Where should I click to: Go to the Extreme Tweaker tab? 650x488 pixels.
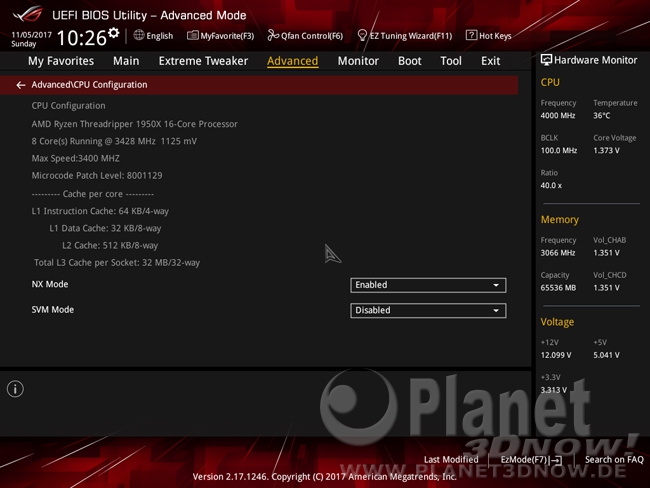coord(203,61)
